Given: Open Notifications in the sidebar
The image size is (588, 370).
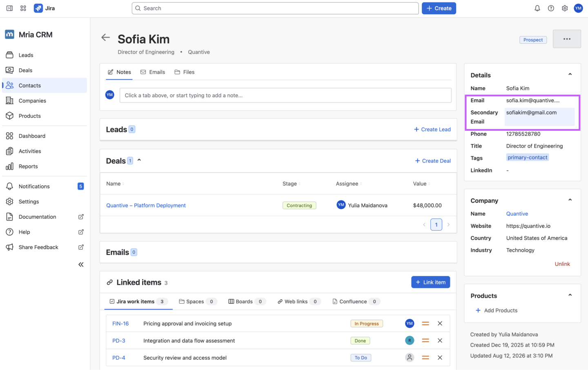Looking at the screenshot, I should coord(45,186).
